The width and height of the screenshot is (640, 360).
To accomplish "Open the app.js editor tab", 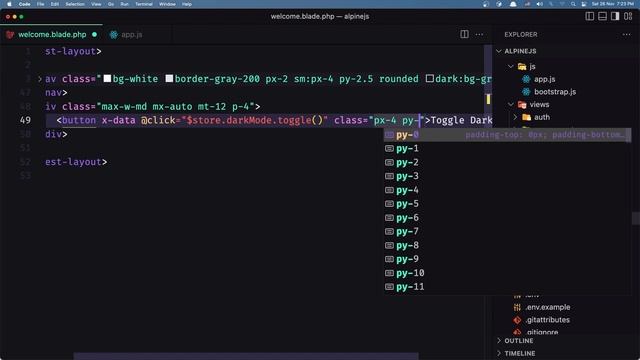I will coord(131,35).
